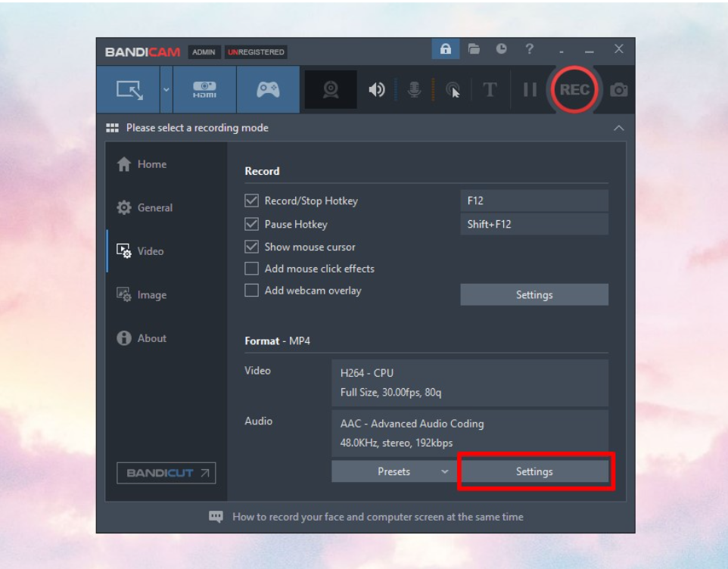Viewport: 728px width, 569px height.
Task: Open scheduled recording clock icon
Action: 502,48
